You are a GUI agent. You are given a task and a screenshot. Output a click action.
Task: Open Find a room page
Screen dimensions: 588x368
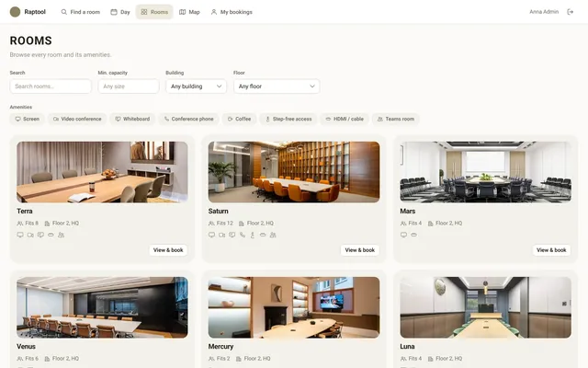(x=81, y=12)
